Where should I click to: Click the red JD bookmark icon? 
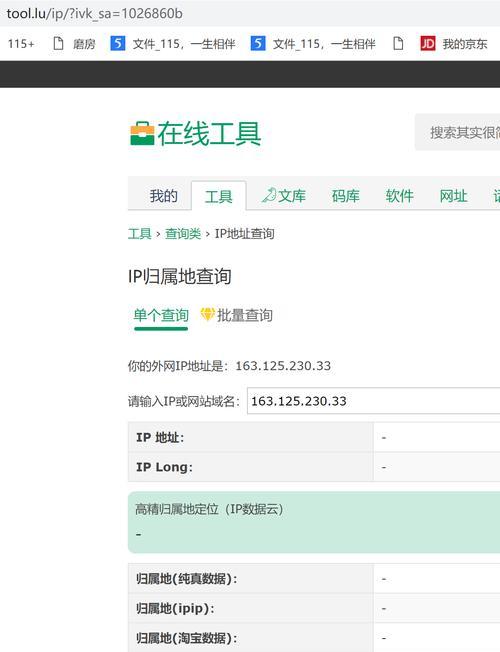428,43
